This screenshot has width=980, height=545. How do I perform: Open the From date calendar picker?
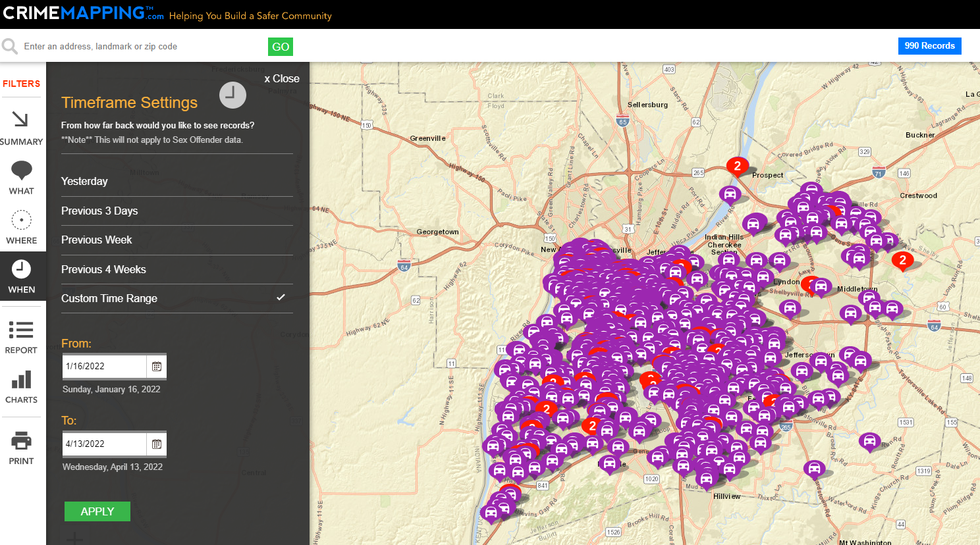pyautogui.click(x=157, y=367)
